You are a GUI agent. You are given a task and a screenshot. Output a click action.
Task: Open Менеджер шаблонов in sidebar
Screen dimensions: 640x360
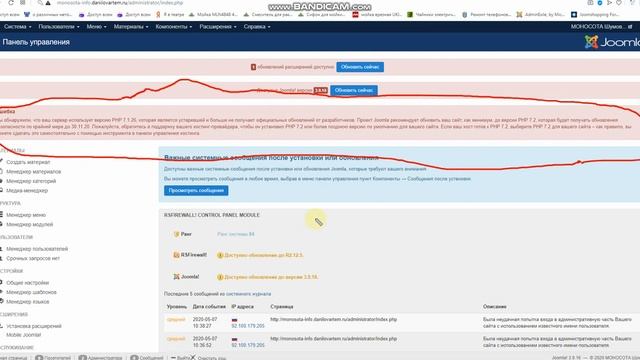point(31,292)
